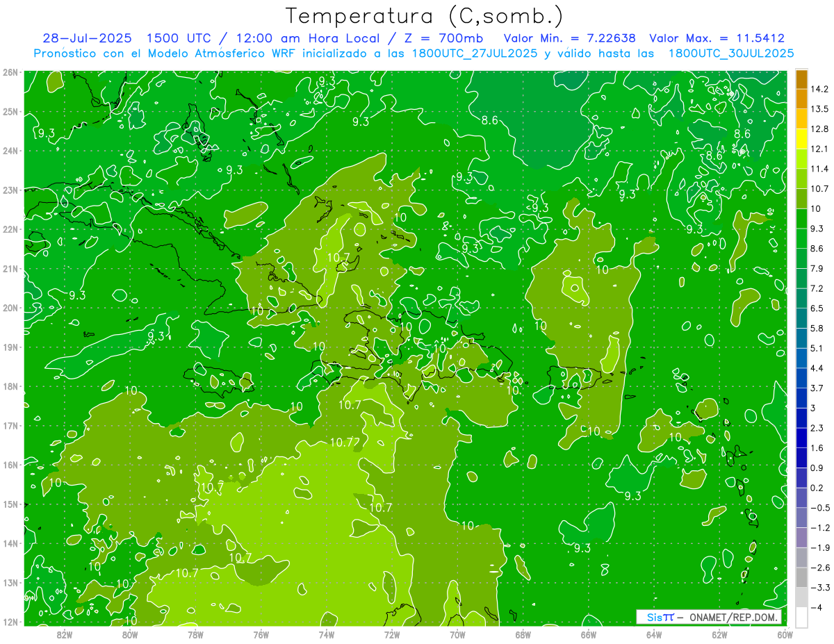This screenshot has width=834, height=644.
Task: Click the 82W longitude axis label
Action: [x=64, y=634]
